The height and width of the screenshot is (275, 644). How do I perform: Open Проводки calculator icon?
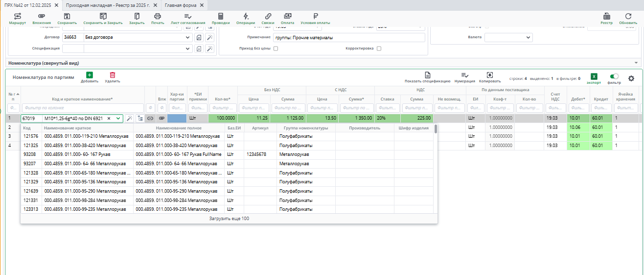(x=221, y=16)
